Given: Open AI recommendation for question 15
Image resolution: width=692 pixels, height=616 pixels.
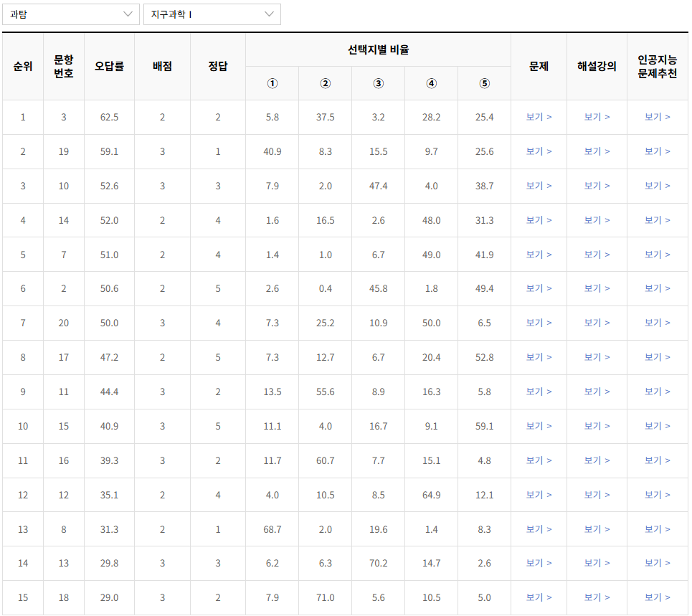Looking at the screenshot, I should tap(658, 427).
